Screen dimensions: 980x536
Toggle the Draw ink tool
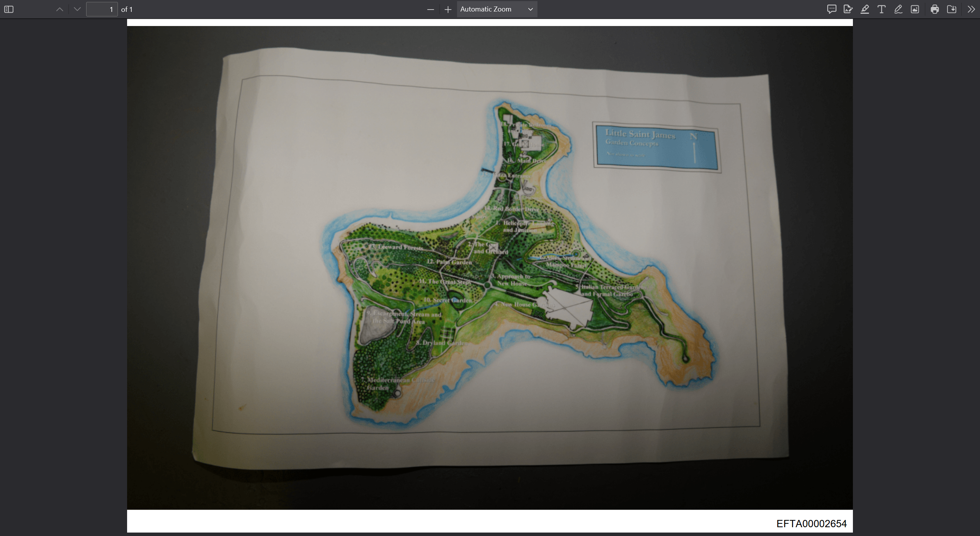(898, 9)
